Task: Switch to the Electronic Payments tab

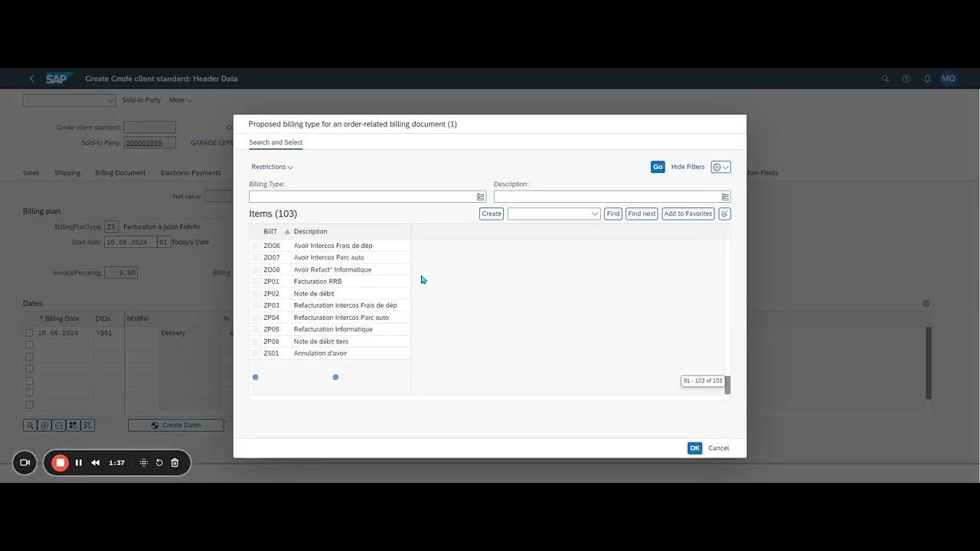Action: (191, 173)
